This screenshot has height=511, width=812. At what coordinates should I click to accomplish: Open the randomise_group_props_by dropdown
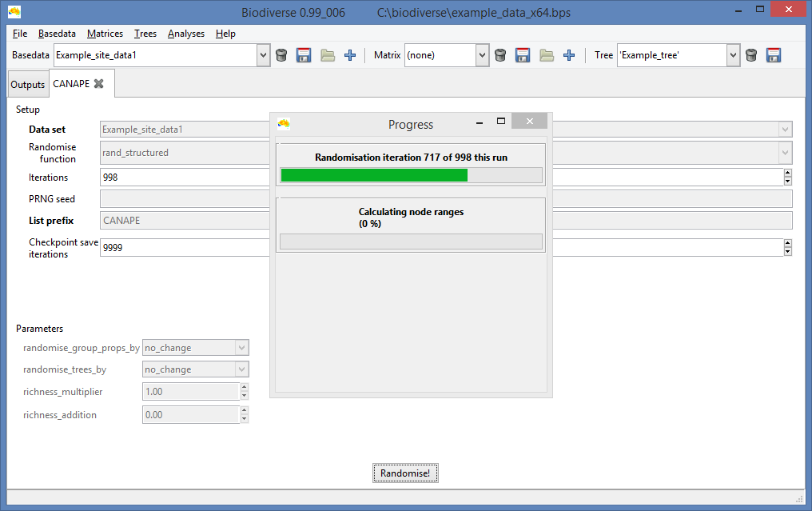point(241,348)
